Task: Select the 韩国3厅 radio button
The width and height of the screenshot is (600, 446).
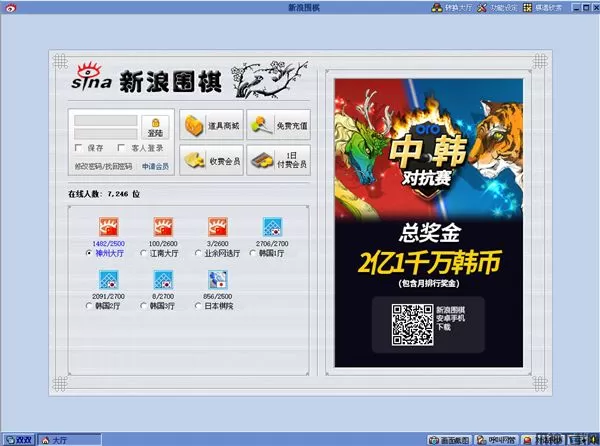Action: [143, 306]
